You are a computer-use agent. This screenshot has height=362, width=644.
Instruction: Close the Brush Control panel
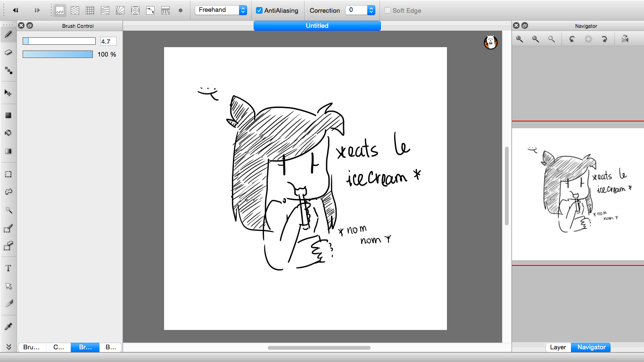(21, 26)
